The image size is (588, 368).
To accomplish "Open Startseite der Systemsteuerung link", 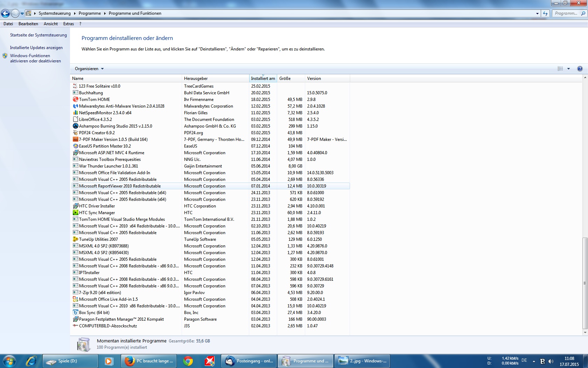I will click(38, 35).
